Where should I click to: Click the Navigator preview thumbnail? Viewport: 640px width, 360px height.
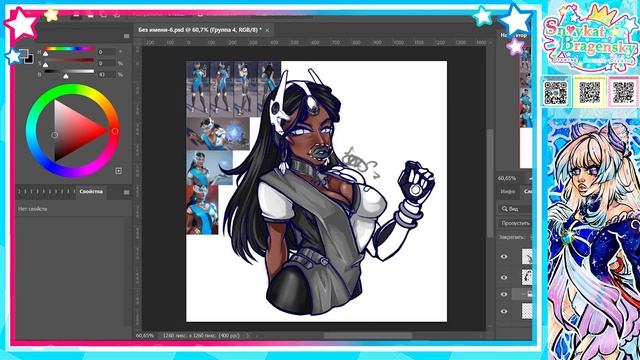tap(526, 106)
